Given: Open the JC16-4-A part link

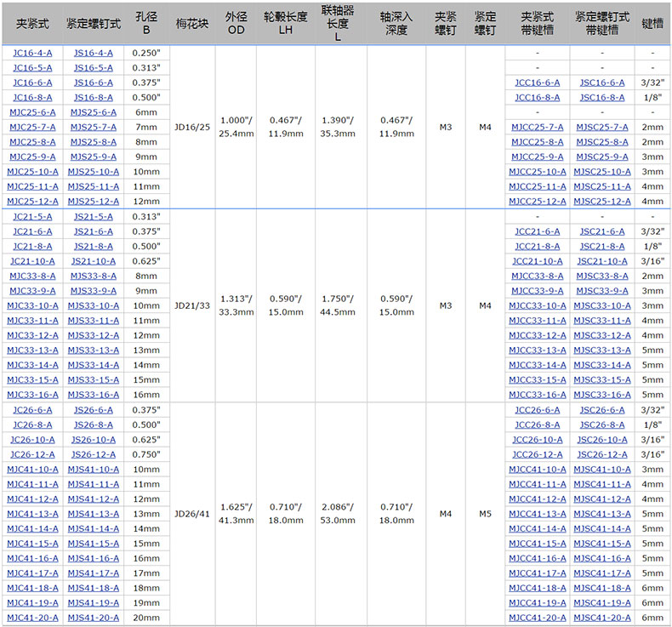Looking at the screenshot, I should coord(32,53).
